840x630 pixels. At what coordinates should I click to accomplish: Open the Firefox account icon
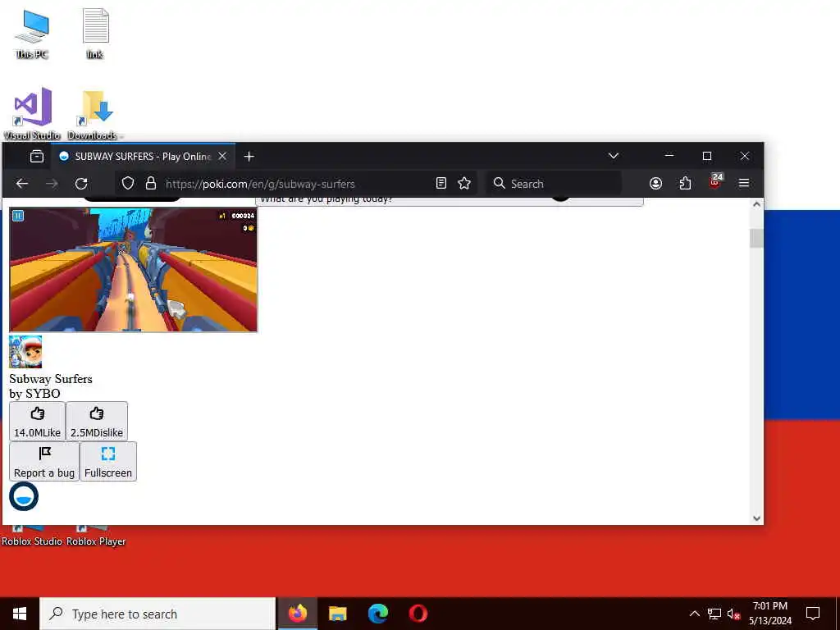click(655, 184)
